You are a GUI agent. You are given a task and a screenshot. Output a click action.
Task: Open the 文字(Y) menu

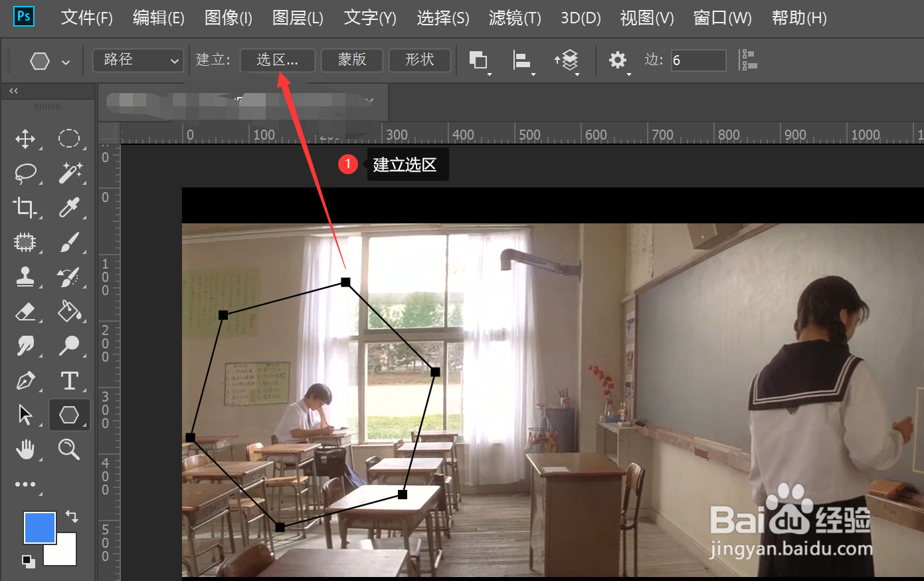370,18
